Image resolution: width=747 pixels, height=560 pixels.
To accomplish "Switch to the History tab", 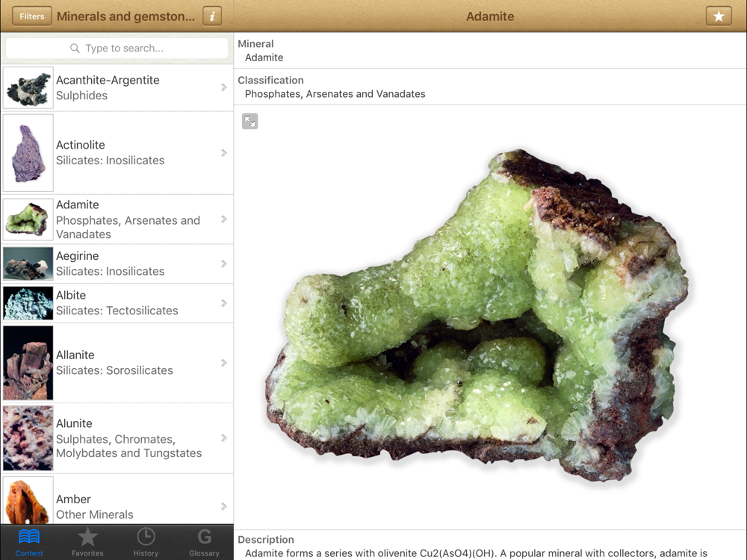I will tap(146, 542).
